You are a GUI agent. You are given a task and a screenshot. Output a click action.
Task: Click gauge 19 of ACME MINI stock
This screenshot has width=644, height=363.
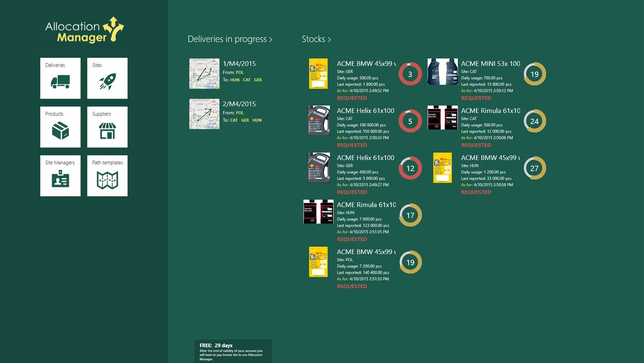(535, 74)
